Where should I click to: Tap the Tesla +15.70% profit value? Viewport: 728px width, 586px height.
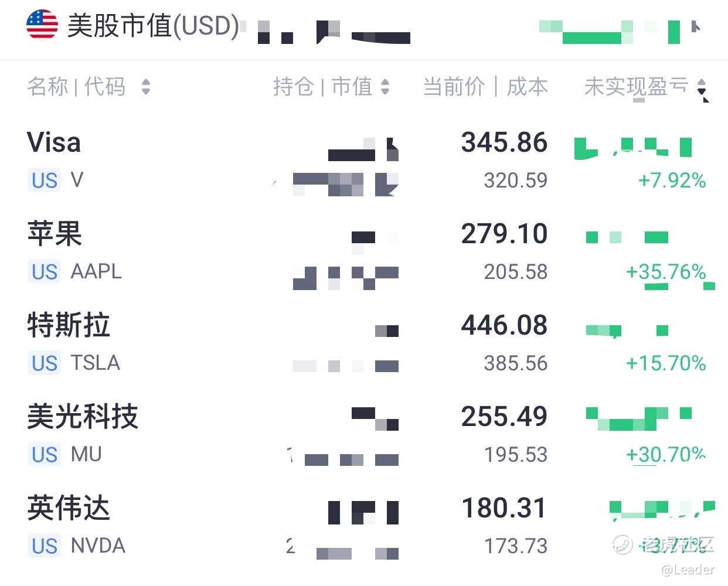tap(666, 363)
